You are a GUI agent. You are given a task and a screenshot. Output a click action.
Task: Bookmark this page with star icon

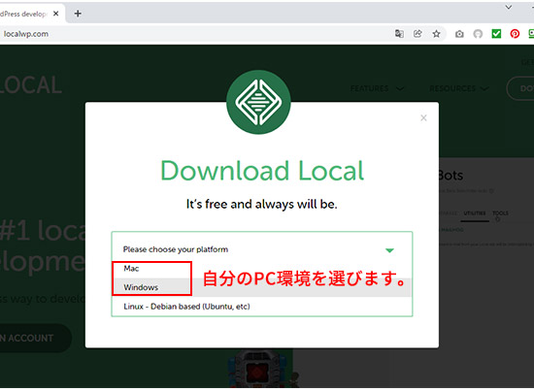436,34
